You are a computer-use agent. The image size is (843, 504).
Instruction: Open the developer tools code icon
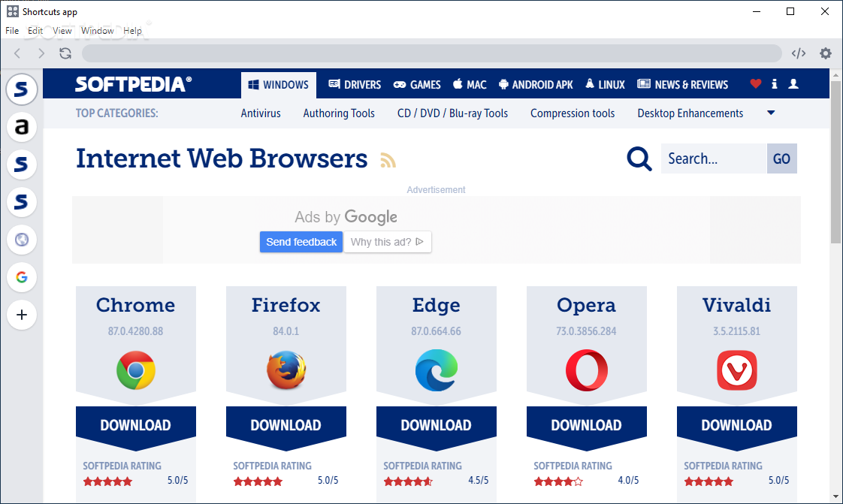pyautogui.click(x=799, y=53)
